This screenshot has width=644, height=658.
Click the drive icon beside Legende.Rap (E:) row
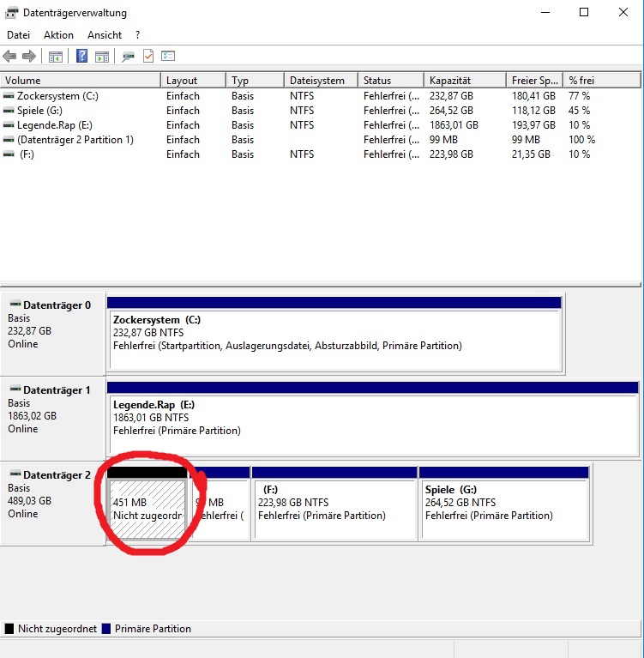9,125
